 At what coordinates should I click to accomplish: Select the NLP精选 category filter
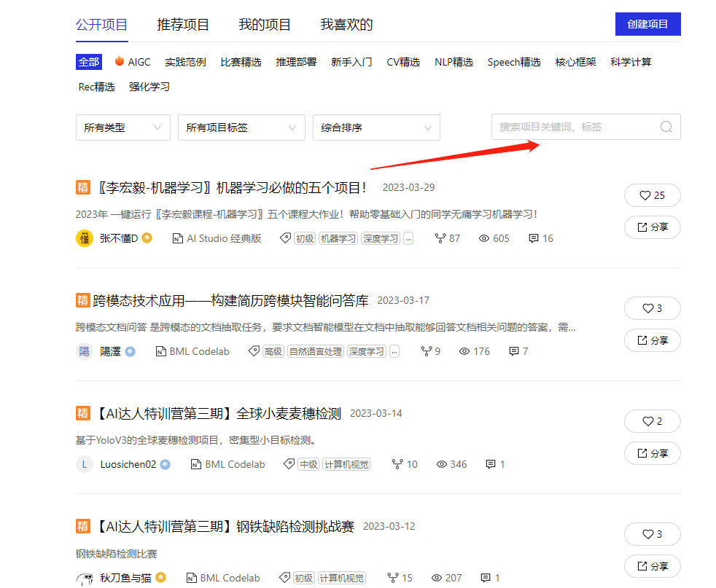click(x=454, y=62)
